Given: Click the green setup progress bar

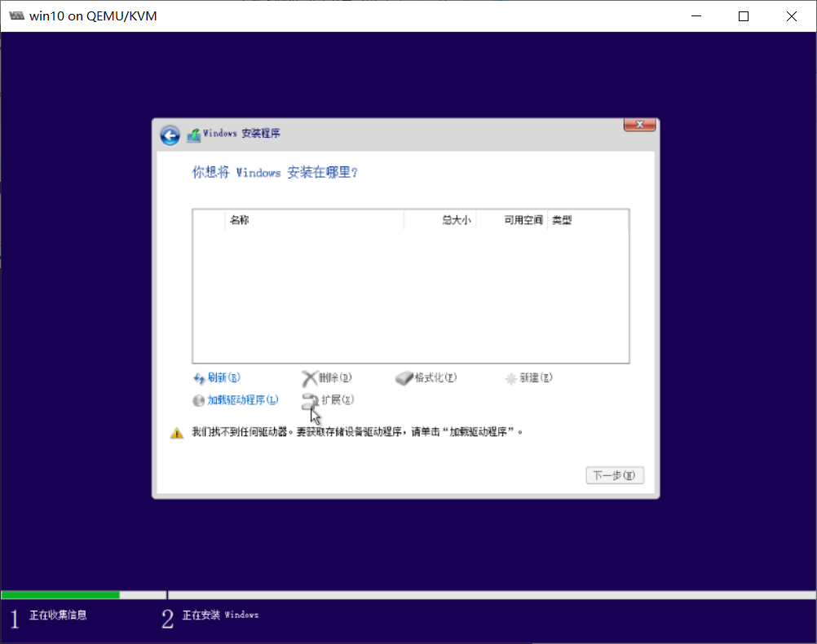Looking at the screenshot, I should 60,595.
